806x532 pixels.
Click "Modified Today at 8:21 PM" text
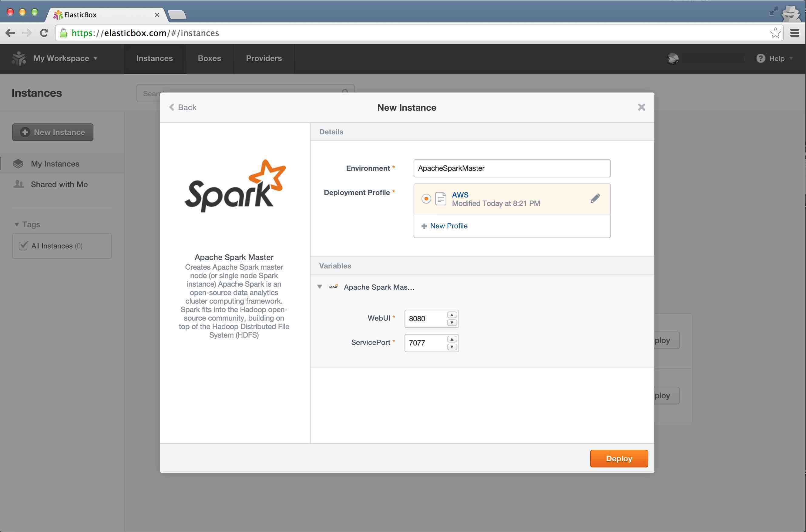[x=496, y=204]
